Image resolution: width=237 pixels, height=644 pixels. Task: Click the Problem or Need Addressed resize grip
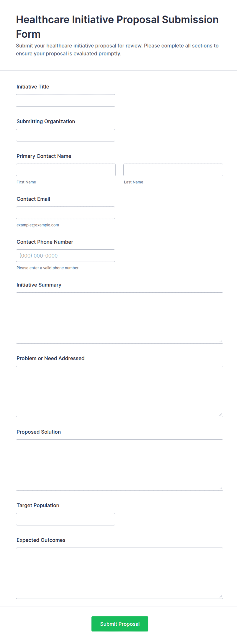pos(221,415)
